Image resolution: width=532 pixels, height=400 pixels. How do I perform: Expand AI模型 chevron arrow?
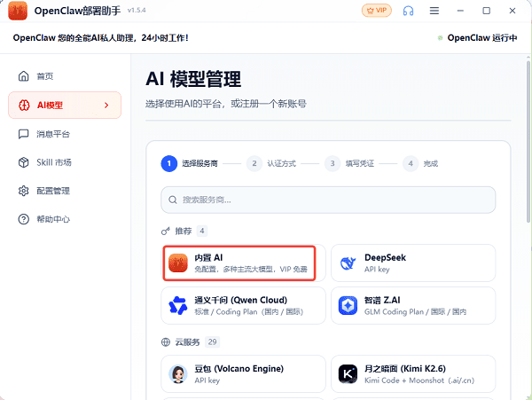[106, 106]
